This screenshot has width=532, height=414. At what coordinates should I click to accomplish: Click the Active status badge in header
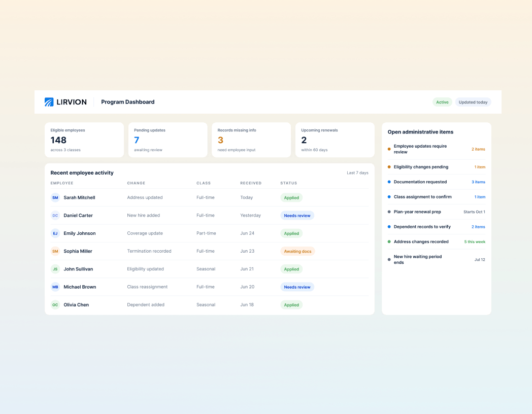coord(442,102)
